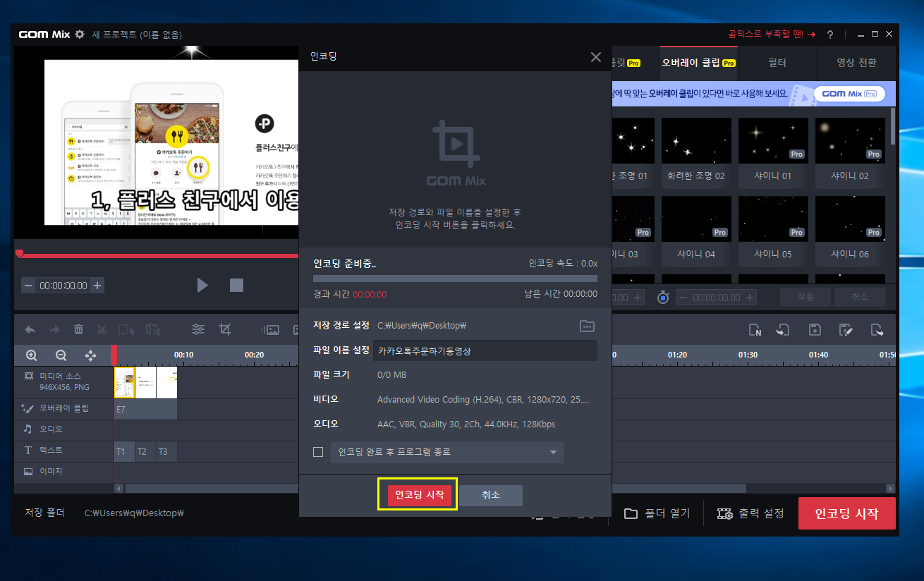This screenshot has width=924, height=581.
Task: Click the four-arrow fit timeline icon
Action: tap(90, 355)
